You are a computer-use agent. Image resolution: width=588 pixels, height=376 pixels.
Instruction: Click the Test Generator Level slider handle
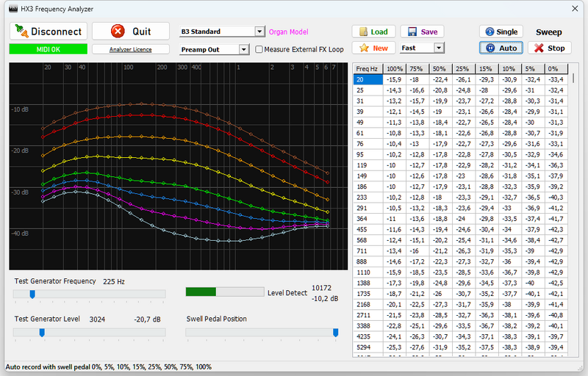42,333
